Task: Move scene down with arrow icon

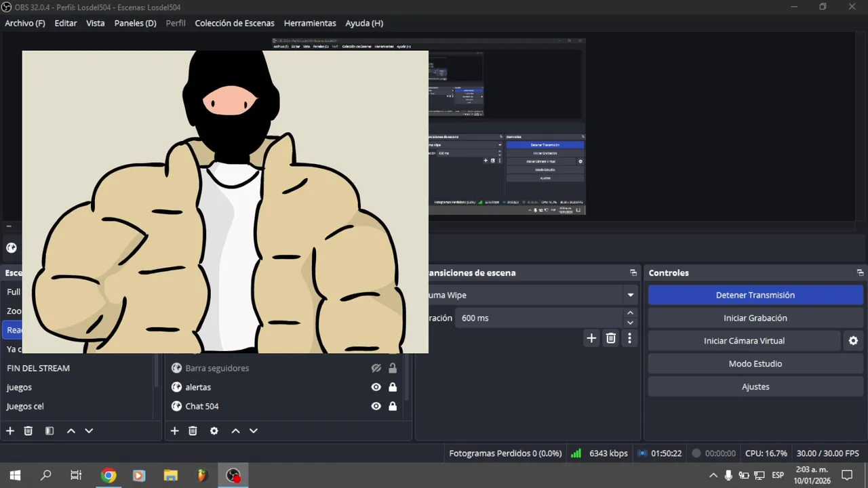Action: click(x=89, y=431)
